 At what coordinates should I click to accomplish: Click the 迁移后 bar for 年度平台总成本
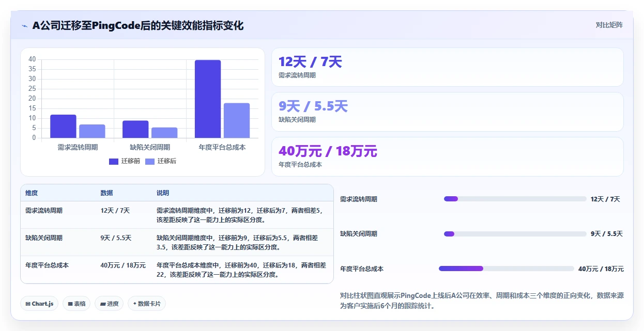[237, 121]
